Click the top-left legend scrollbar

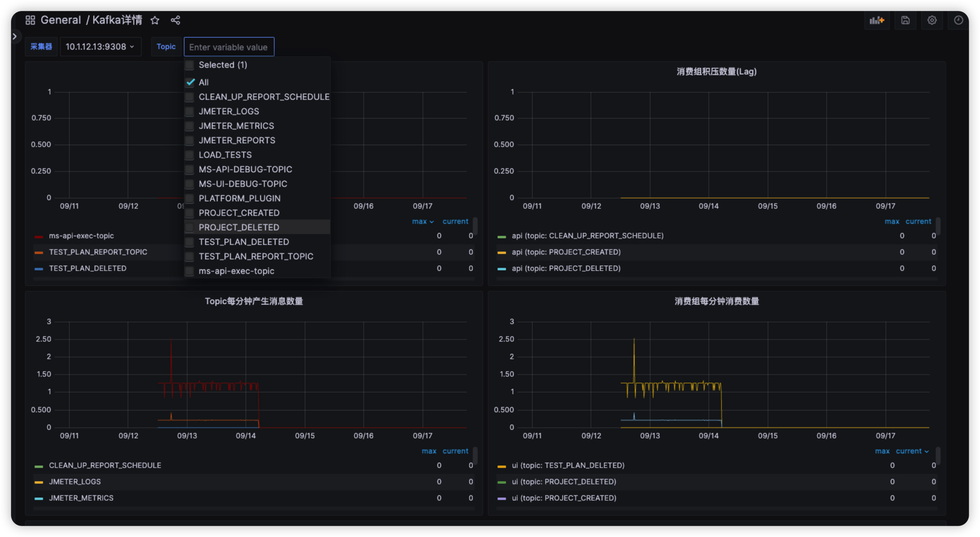(475, 226)
